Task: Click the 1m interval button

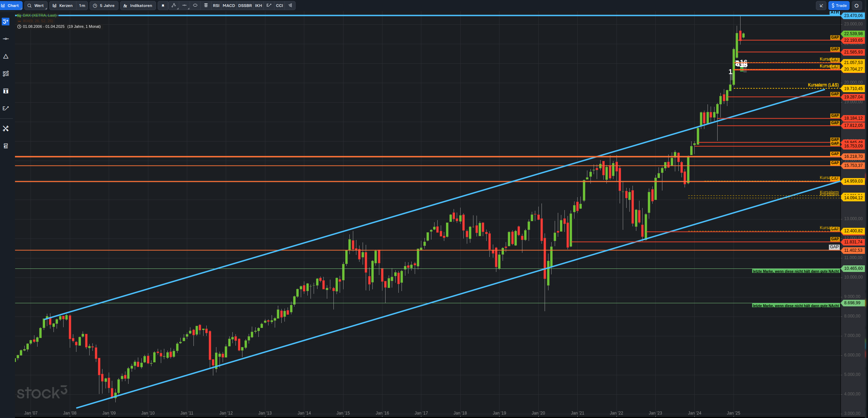Action: [82, 6]
